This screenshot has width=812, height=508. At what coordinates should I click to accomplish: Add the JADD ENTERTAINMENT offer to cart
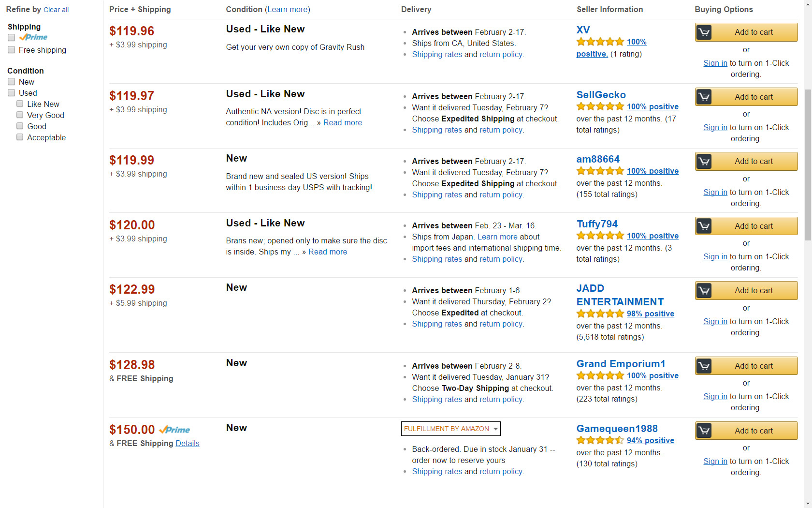coord(746,291)
